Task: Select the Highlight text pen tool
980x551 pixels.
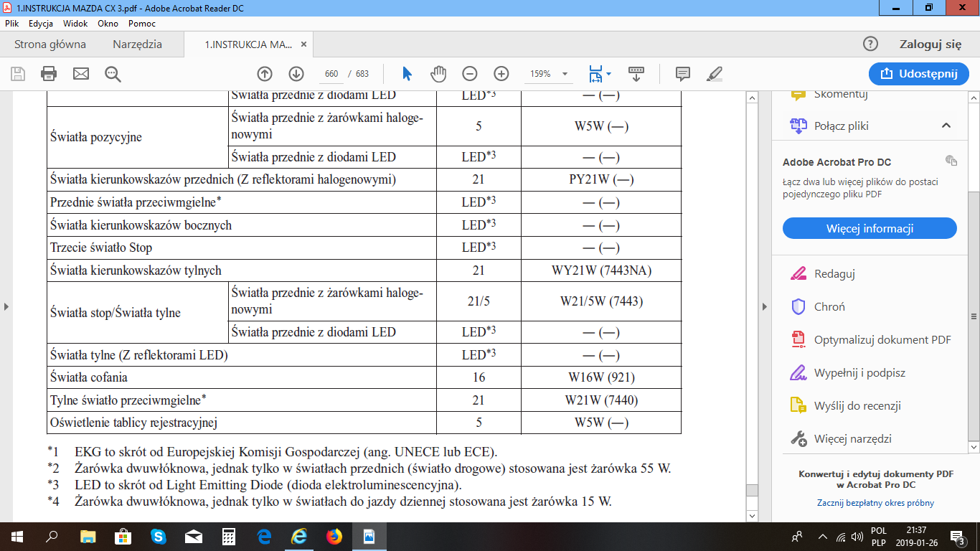Action: click(x=714, y=74)
